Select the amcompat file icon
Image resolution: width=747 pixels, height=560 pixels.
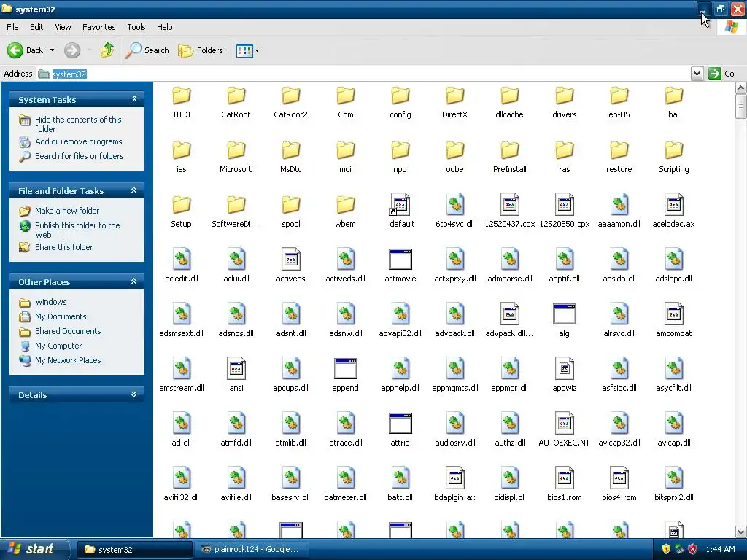pos(673,314)
